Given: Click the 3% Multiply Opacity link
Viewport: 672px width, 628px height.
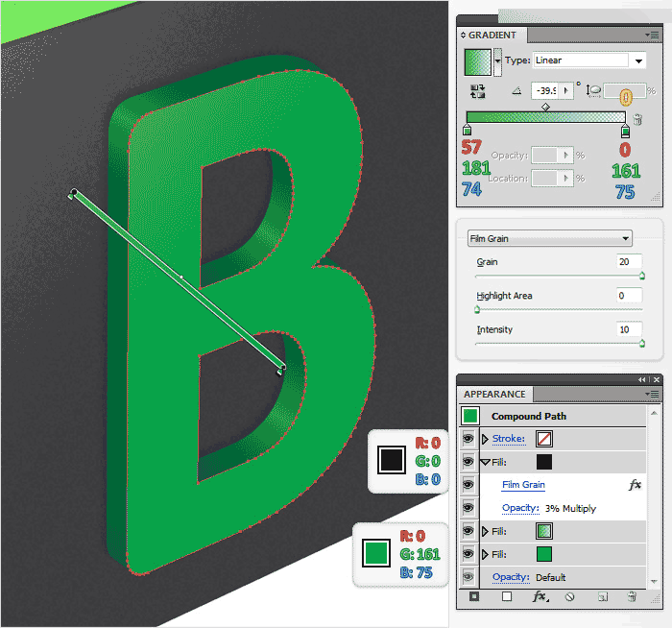Looking at the screenshot, I should coord(520,508).
